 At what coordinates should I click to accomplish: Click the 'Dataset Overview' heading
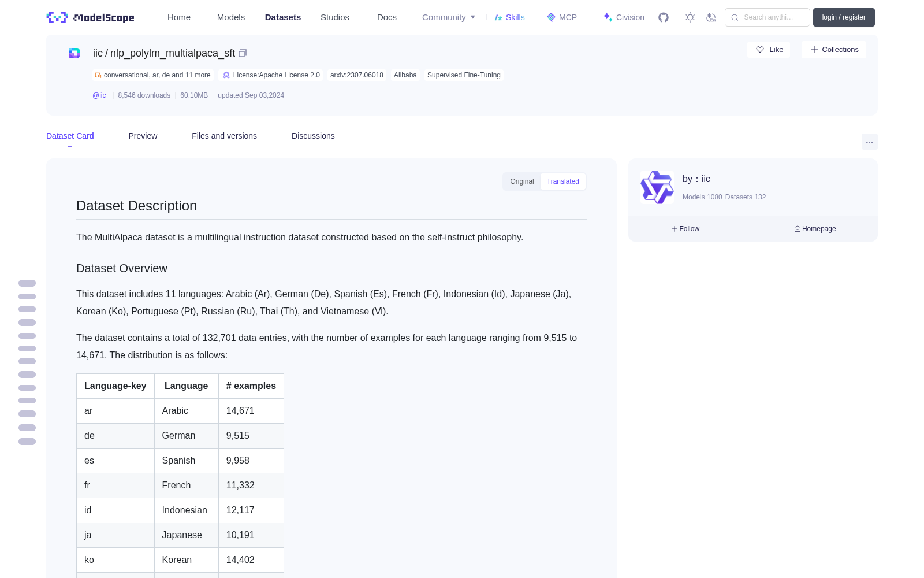(122, 268)
